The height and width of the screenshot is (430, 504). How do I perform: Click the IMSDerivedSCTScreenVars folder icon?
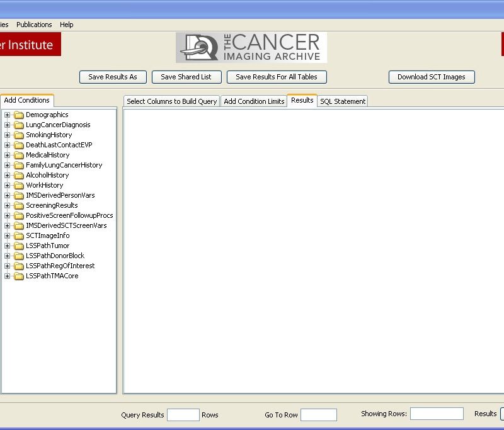19,225
